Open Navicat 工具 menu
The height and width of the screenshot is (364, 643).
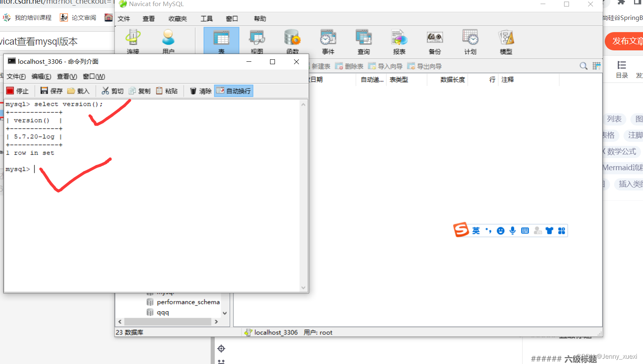coord(207,19)
